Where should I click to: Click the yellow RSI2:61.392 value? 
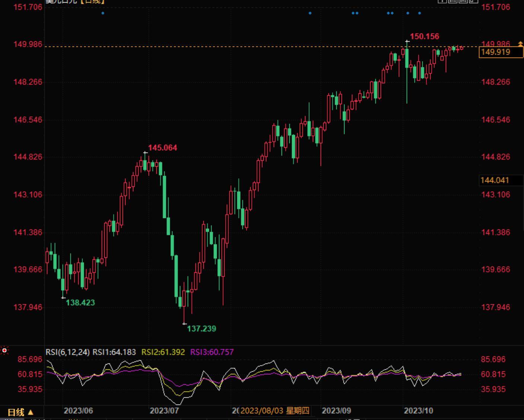pos(163,352)
